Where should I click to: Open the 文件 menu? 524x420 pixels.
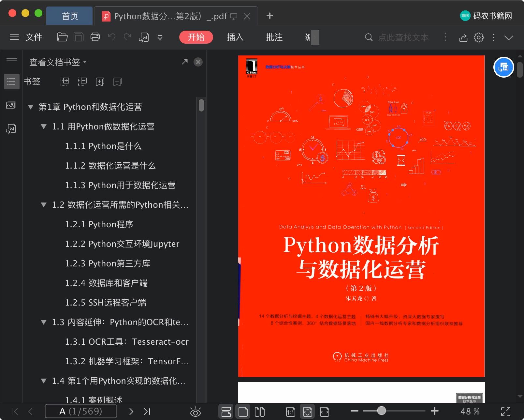pos(34,37)
